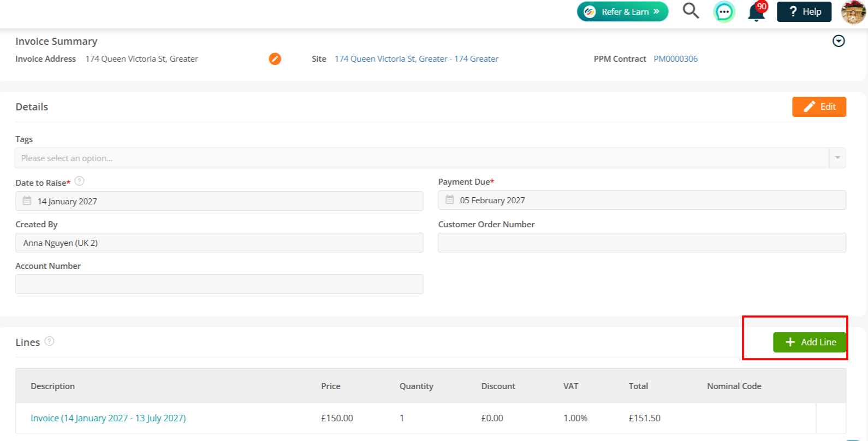Add a new invoice line

pyautogui.click(x=810, y=342)
